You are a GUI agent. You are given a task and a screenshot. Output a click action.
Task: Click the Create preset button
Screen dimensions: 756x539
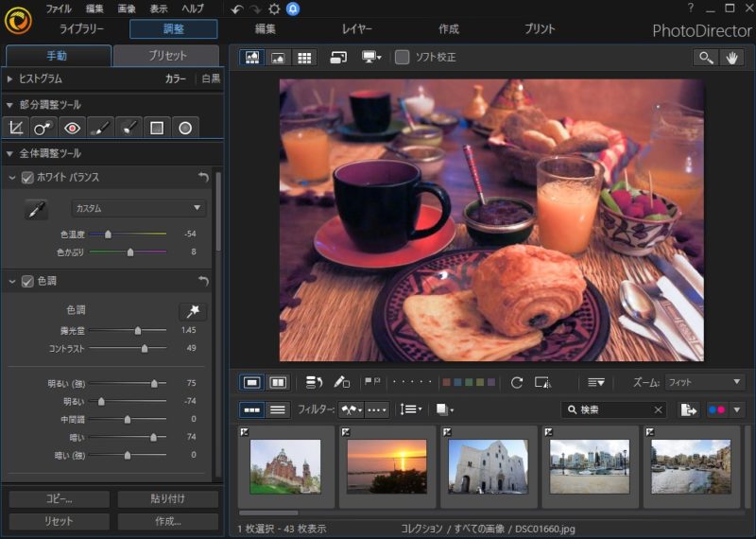[x=168, y=522]
